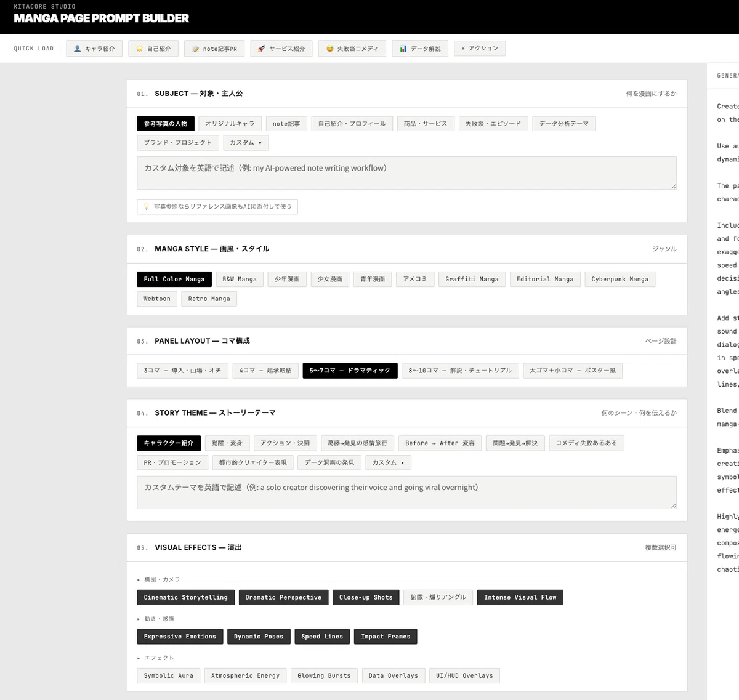Screen dimensions: 739x700
Task: Enable Symbolic Aura effect
Action: coord(168,676)
